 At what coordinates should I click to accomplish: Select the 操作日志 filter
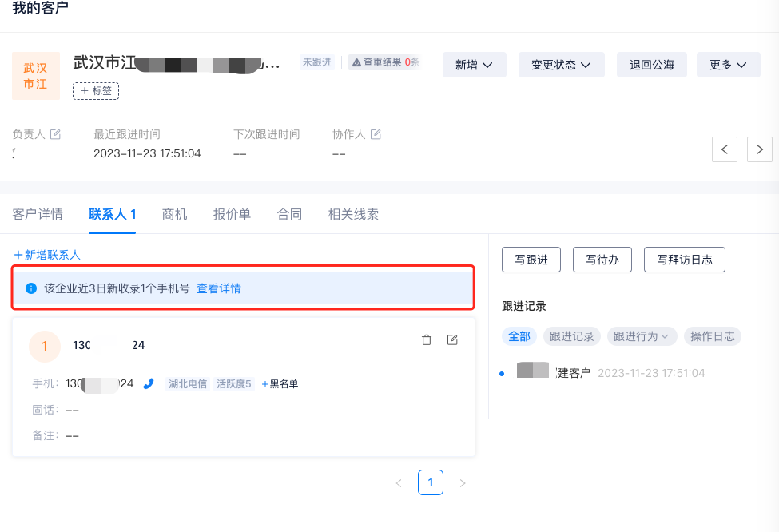pyautogui.click(x=713, y=336)
